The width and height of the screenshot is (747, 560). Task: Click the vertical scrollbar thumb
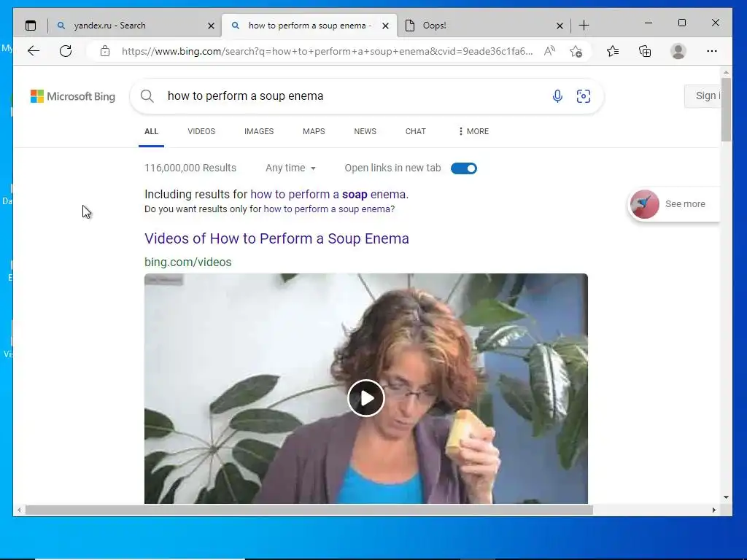coord(726,109)
